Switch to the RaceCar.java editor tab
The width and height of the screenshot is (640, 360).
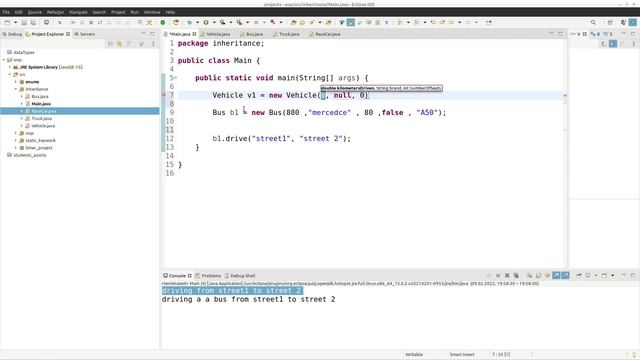click(325, 34)
